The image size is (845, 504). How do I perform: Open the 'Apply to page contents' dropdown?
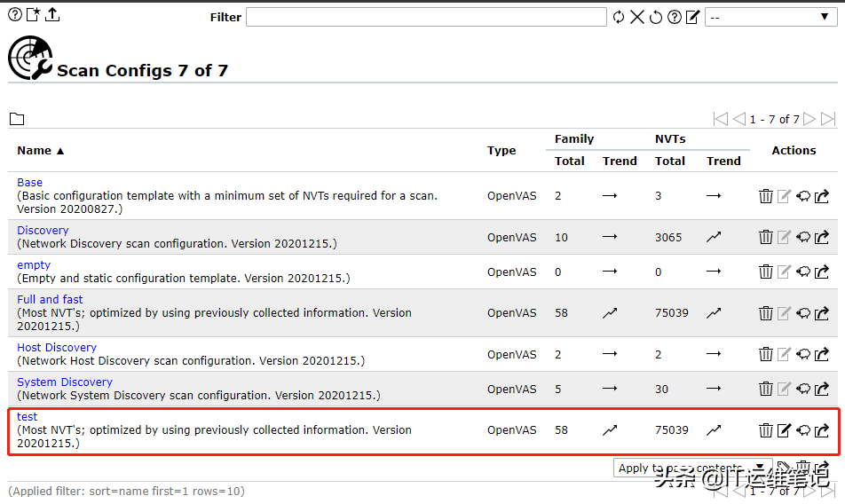pyautogui.click(x=692, y=468)
